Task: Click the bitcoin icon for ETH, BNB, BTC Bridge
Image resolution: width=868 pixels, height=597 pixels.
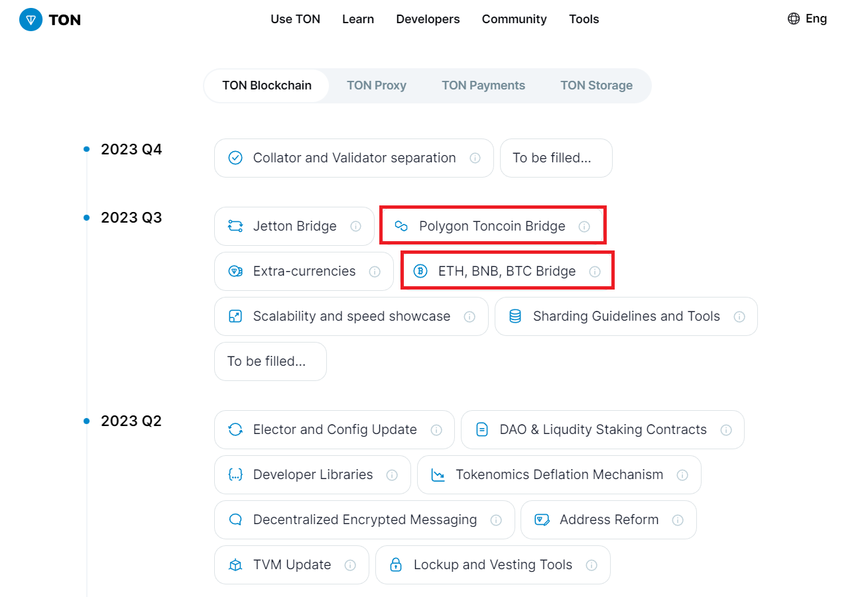Action: [420, 271]
